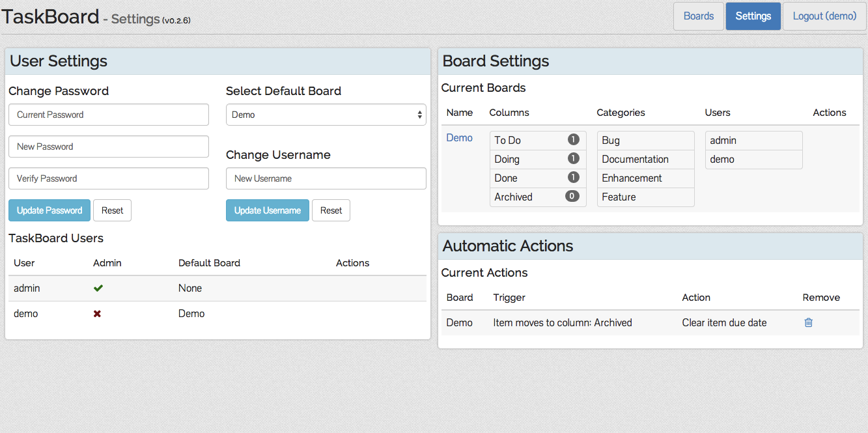
Task: Click into the New Password field
Action: pyautogui.click(x=109, y=147)
